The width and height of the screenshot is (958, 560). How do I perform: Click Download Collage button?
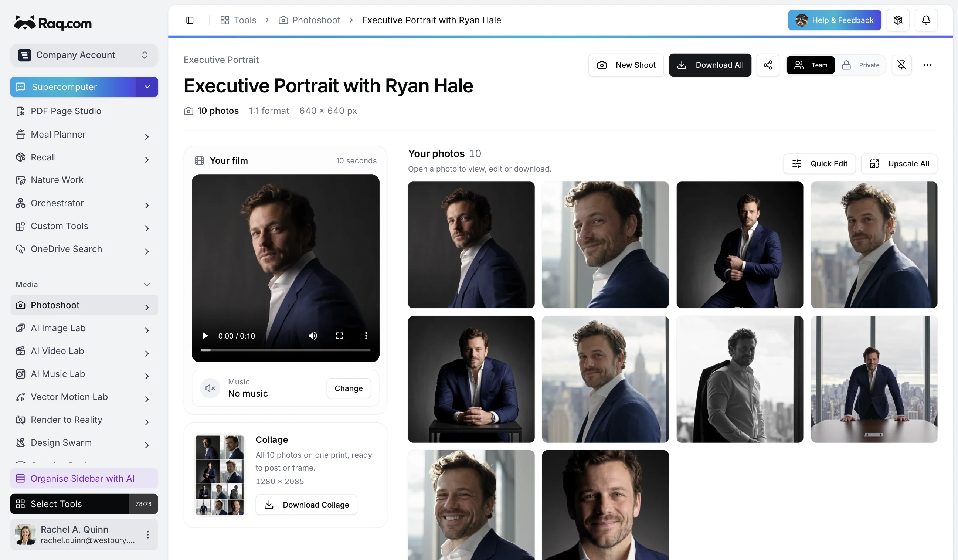tap(306, 505)
